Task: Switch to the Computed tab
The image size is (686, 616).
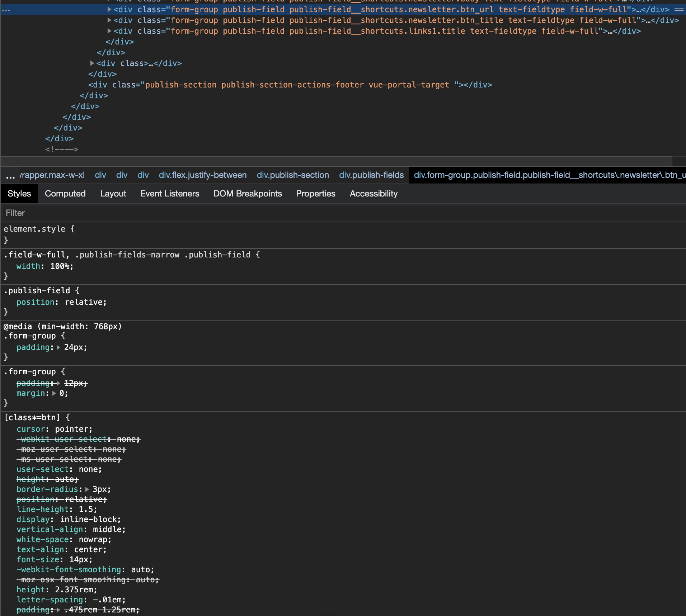Action: [x=65, y=194]
